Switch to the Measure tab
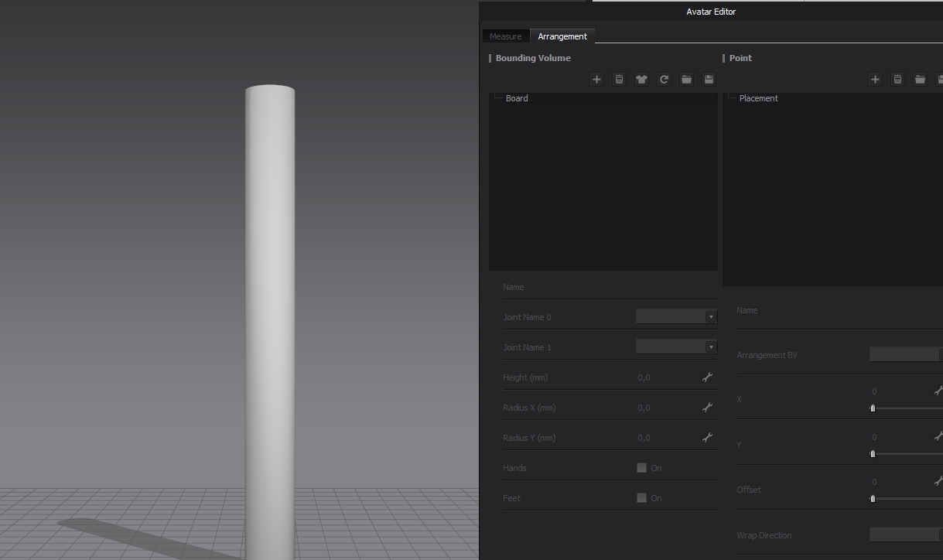This screenshot has height=560, width=943. point(505,36)
